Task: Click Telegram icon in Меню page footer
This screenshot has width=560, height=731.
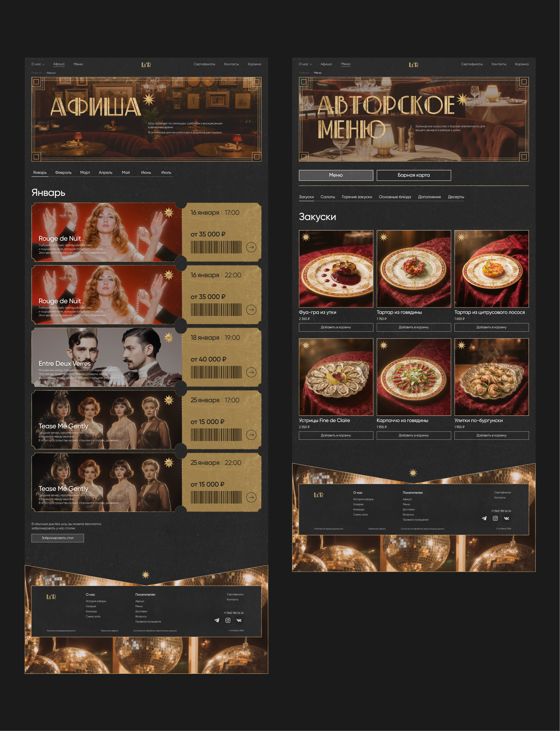Action: (484, 519)
